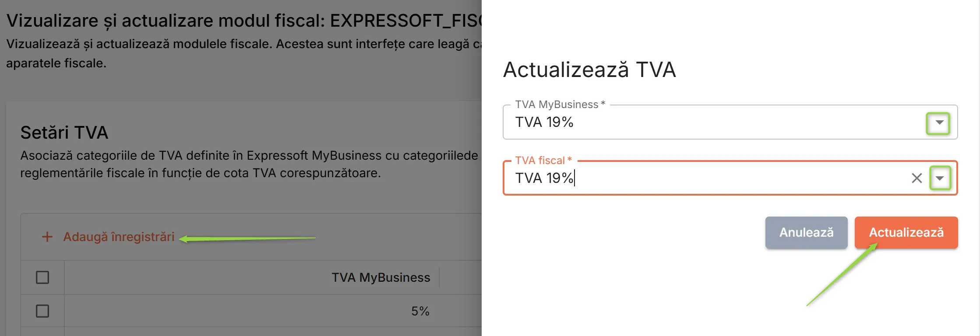Click the Actualizează TVA dialog title

[x=589, y=70]
